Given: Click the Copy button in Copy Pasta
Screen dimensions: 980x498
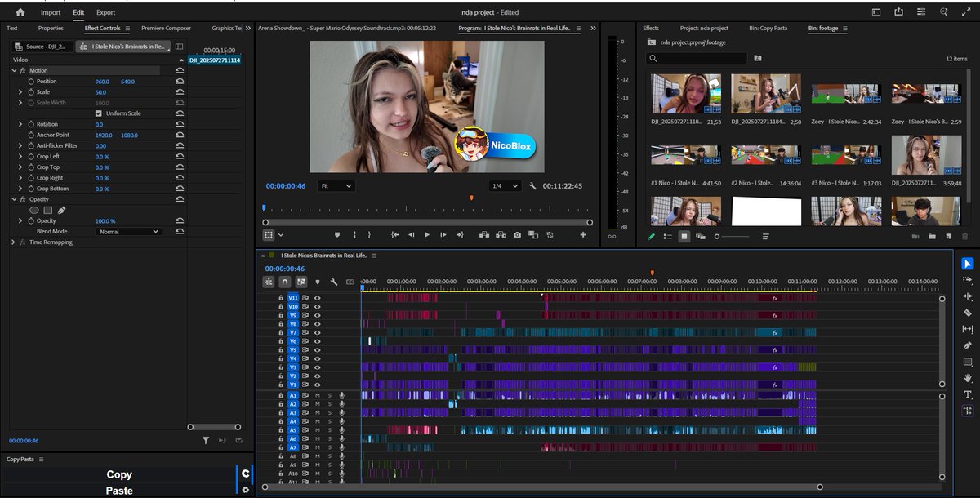Looking at the screenshot, I should tap(119, 474).
